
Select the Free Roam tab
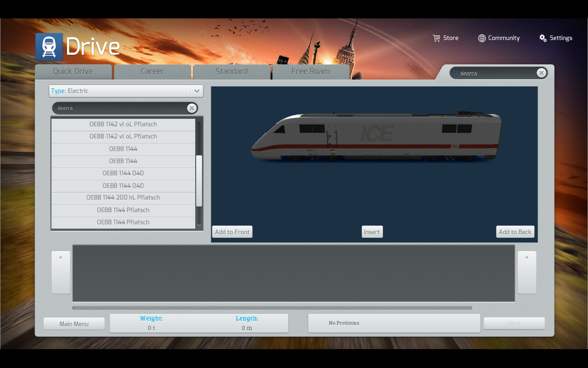pos(311,71)
